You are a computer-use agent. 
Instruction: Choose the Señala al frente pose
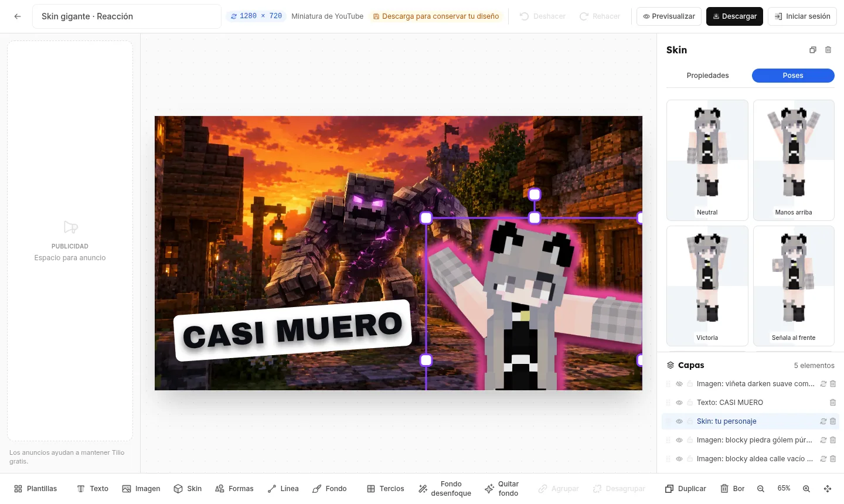794,286
